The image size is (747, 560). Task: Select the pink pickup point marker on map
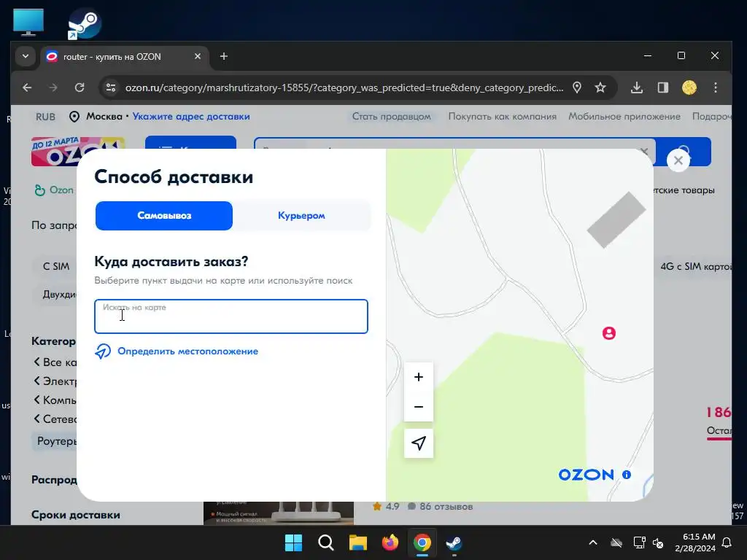click(609, 333)
